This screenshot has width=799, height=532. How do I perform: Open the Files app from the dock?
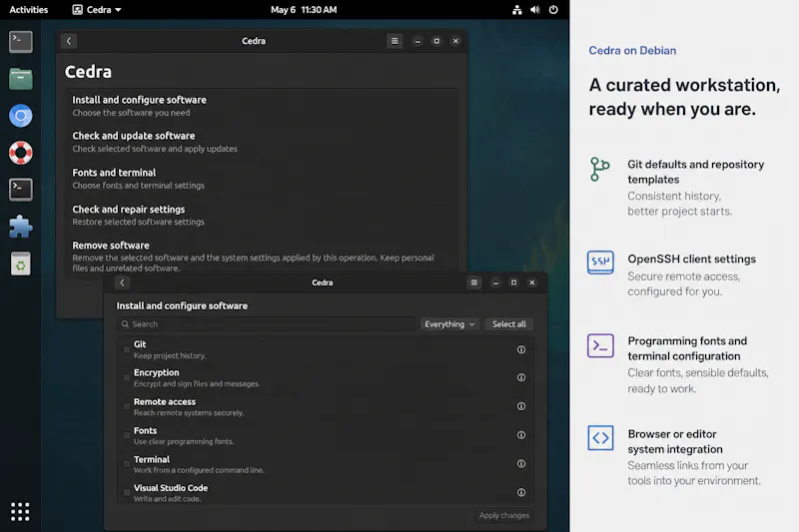pos(20,79)
